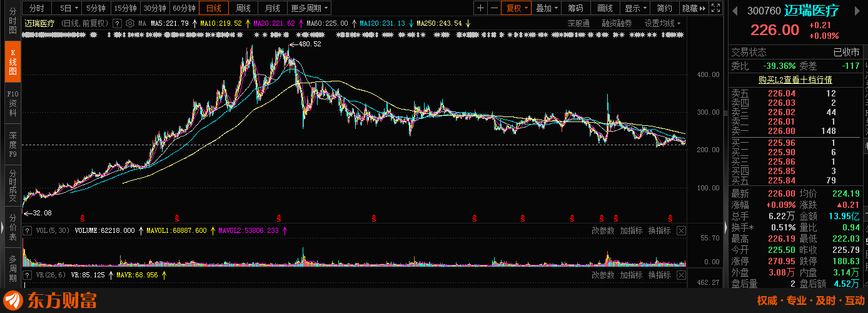The image size is (868, 313).
Task: Click 加指标 in the VOL panel
Action: pyautogui.click(x=631, y=230)
